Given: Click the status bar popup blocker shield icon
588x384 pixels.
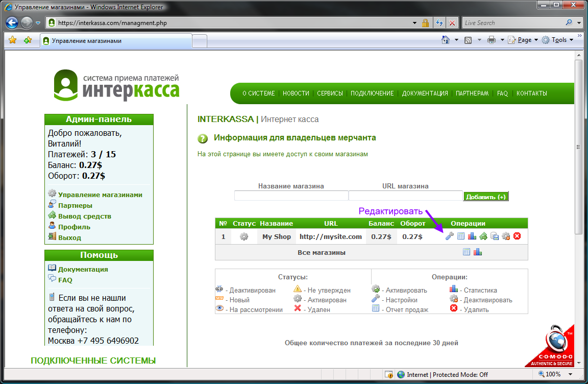Looking at the screenshot, I should (x=389, y=374).
